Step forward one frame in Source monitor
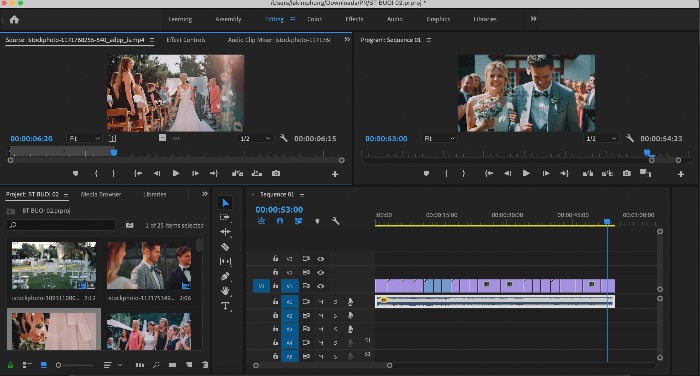The image size is (700, 376). (x=195, y=173)
